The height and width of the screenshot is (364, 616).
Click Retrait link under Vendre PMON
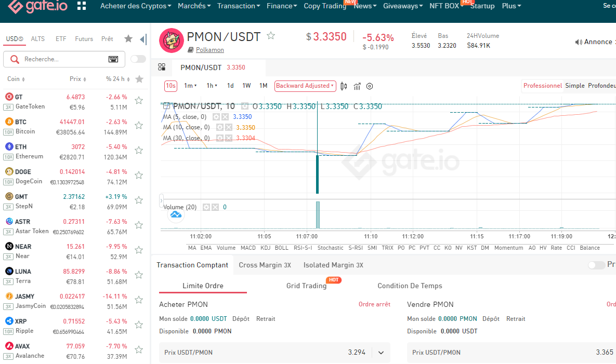(516, 319)
